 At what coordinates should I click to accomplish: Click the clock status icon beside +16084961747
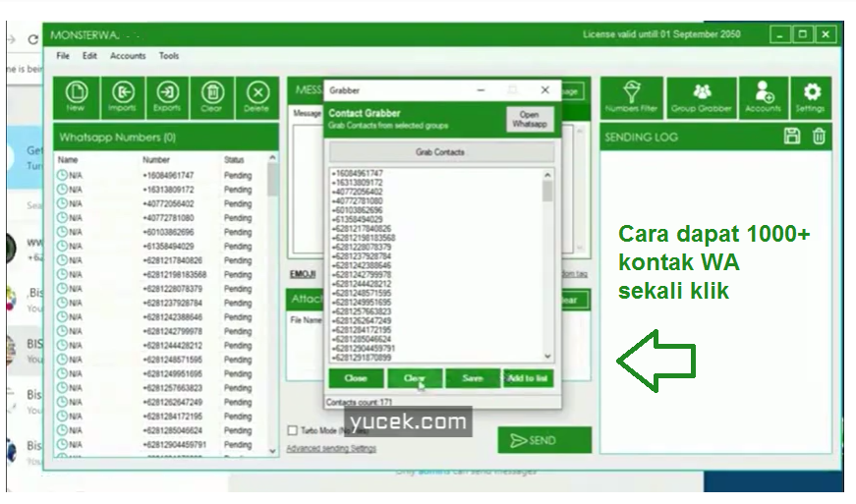point(62,175)
